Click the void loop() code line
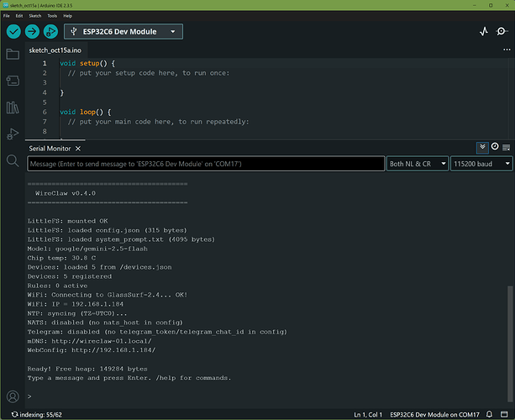 tap(86, 112)
